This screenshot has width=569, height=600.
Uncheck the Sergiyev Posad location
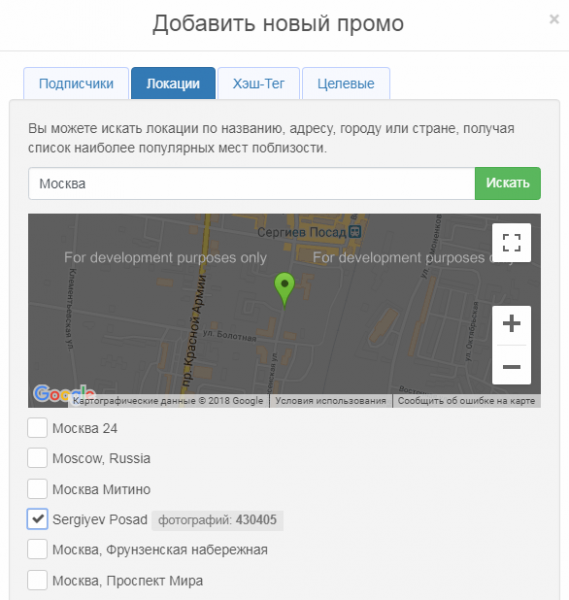[x=37, y=519]
